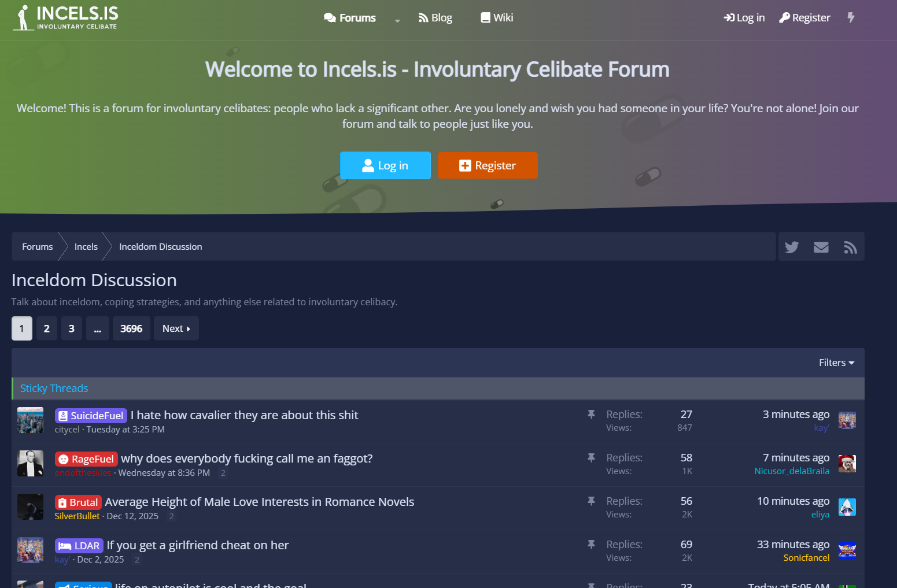This screenshot has height=588, width=897.
Task: Click the 'Dec 2, 2025' date
Action: (x=101, y=560)
